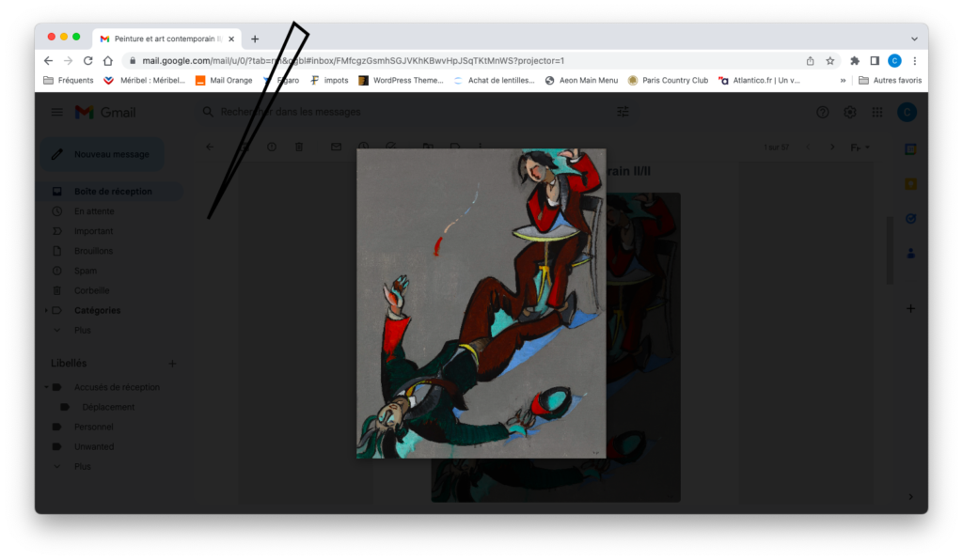Open the Gmail main menu hamburger
963x560 pixels.
point(56,112)
